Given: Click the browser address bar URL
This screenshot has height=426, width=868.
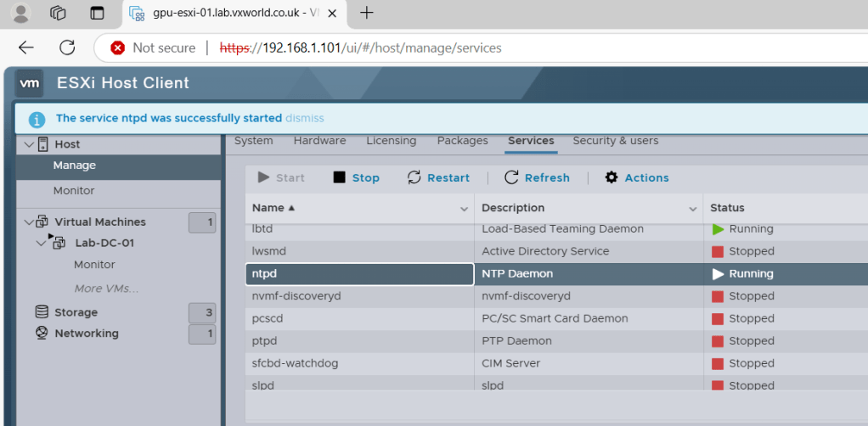Looking at the screenshot, I should point(382,48).
